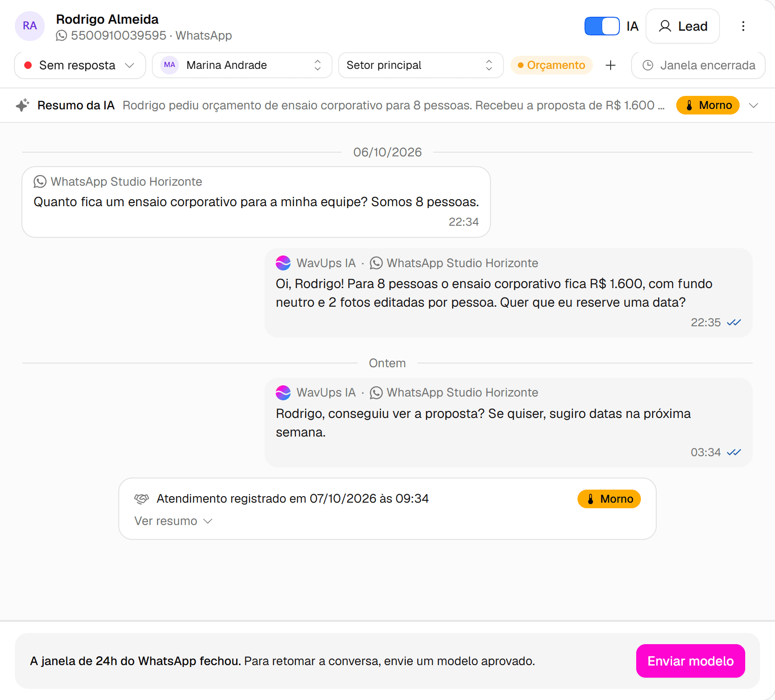Click WhatsApp icon in customer's 22:34 message

pyautogui.click(x=40, y=182)
